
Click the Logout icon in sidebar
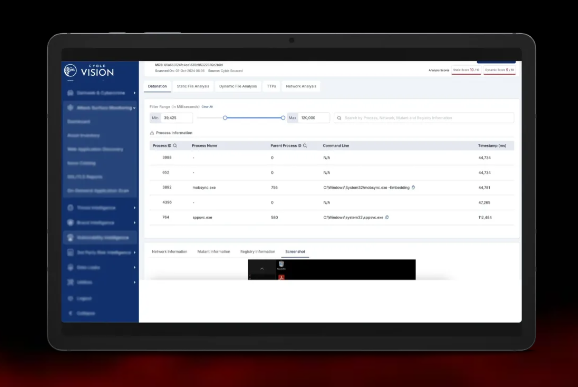(x=70, y=298)
